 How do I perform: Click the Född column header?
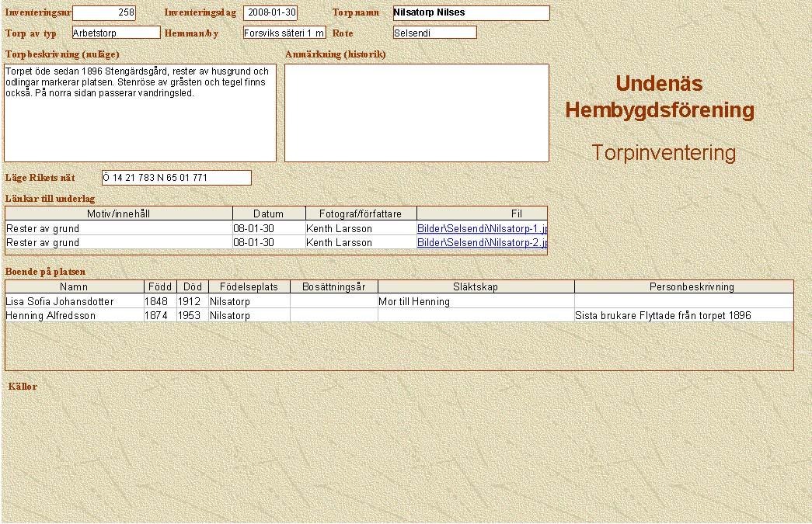click(160, 287)
